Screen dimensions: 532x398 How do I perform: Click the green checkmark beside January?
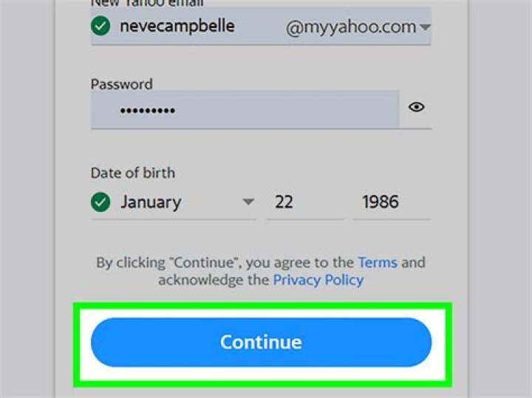pyautogui.click(x=100, y=202)
